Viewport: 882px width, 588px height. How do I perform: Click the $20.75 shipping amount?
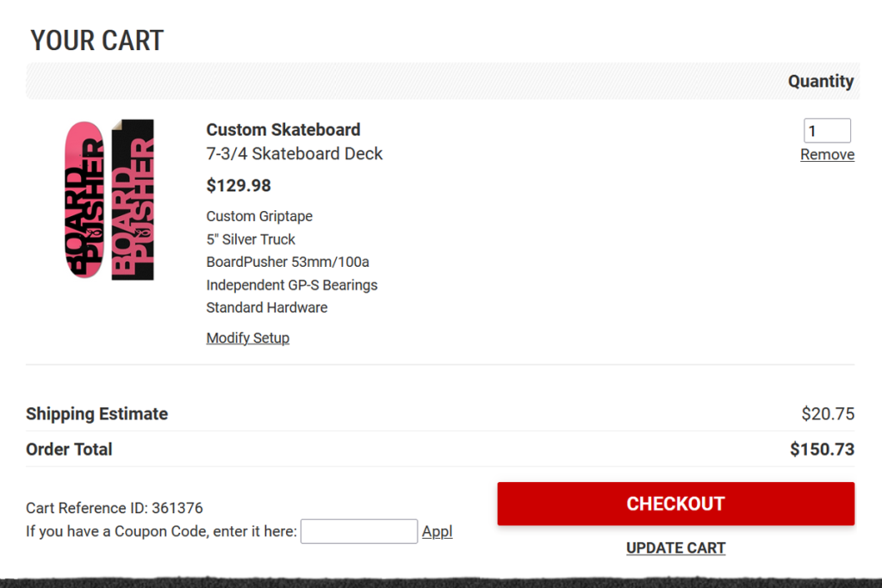pos(828,414)
